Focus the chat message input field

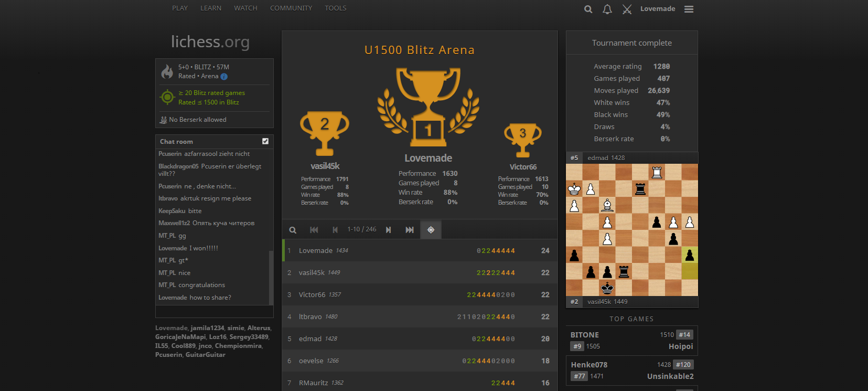215,311
